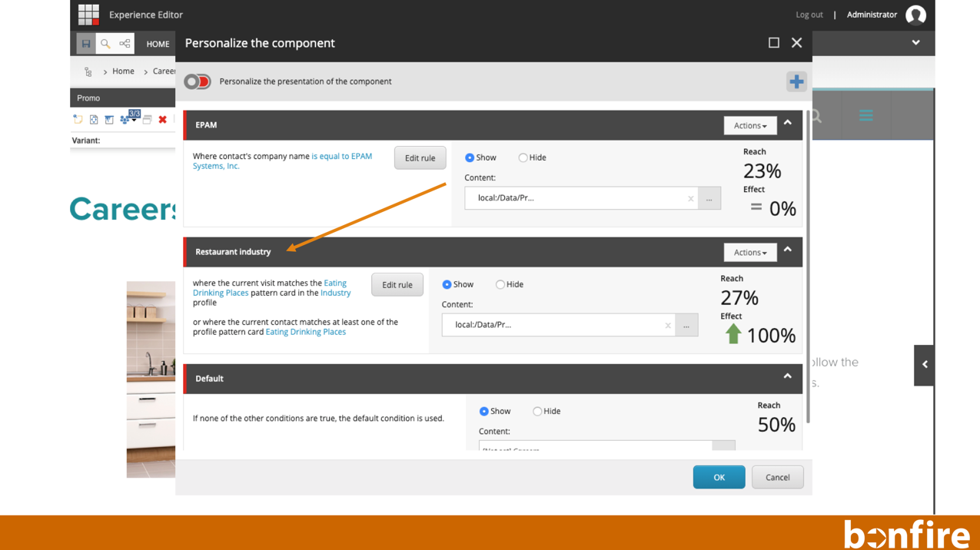Select Hide for the Default rule
The height and width of the screenshot is (550, 980).
537,411
